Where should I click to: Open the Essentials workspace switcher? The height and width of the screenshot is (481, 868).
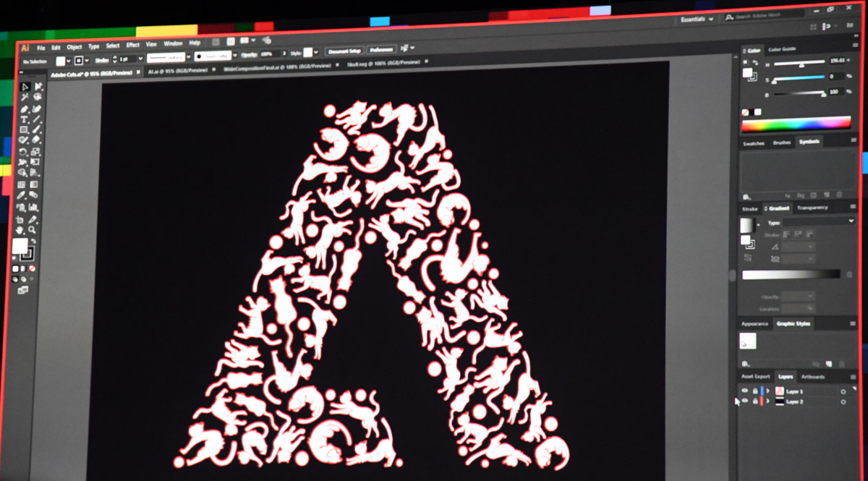[697, 19]
